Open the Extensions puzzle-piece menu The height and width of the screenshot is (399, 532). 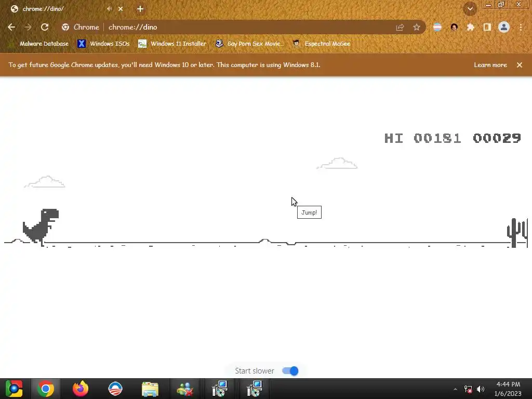tap(471, 27)
